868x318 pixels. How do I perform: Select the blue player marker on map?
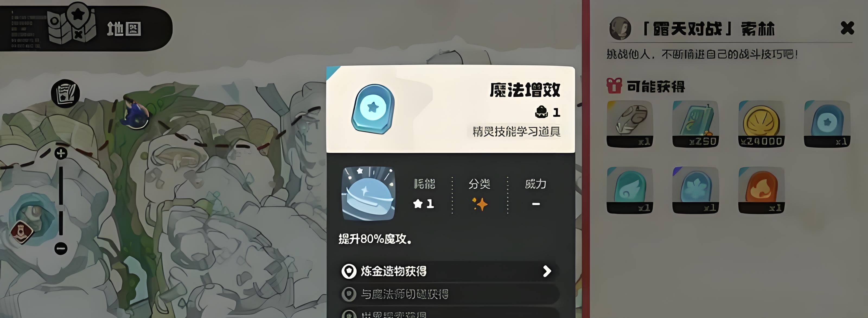pyautogui.click(x=135, y=114)
